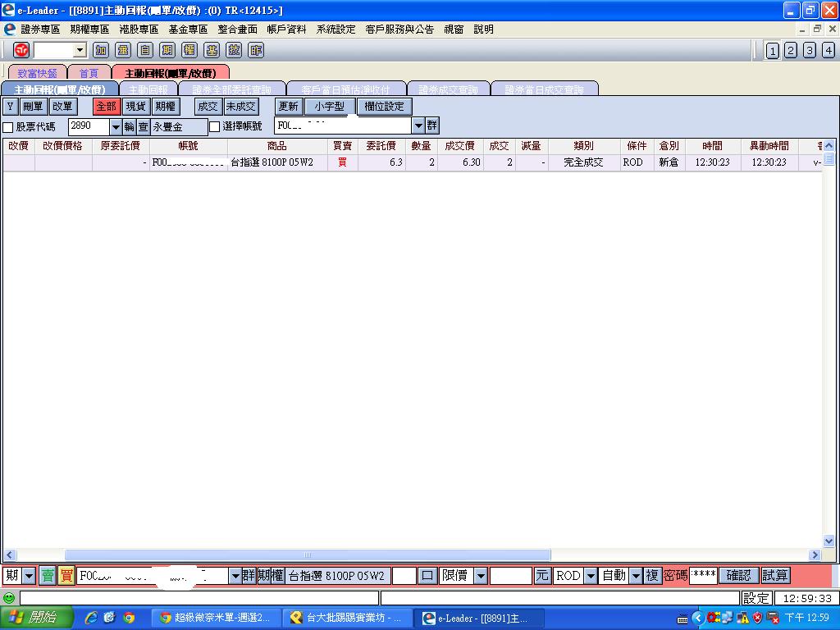
Task: Switch to workspace page 2 icon
Action: click(x=791, y=50)
